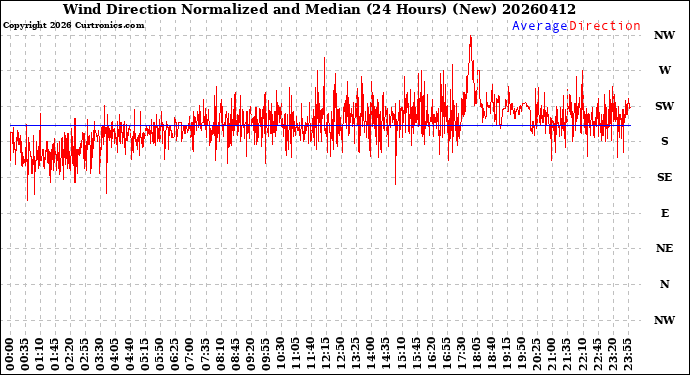The height and width of the screenshot is (375, 690).
Task: Click the 11:05 time axis label
Action: pyautogui.click(x=295, y=354)
